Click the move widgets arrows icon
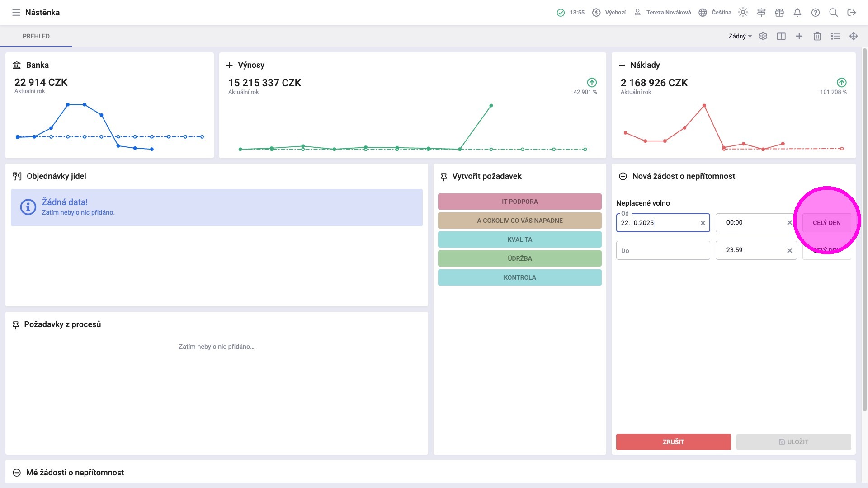This screenshot has width=868, height=488. click(x=854, y=36)
